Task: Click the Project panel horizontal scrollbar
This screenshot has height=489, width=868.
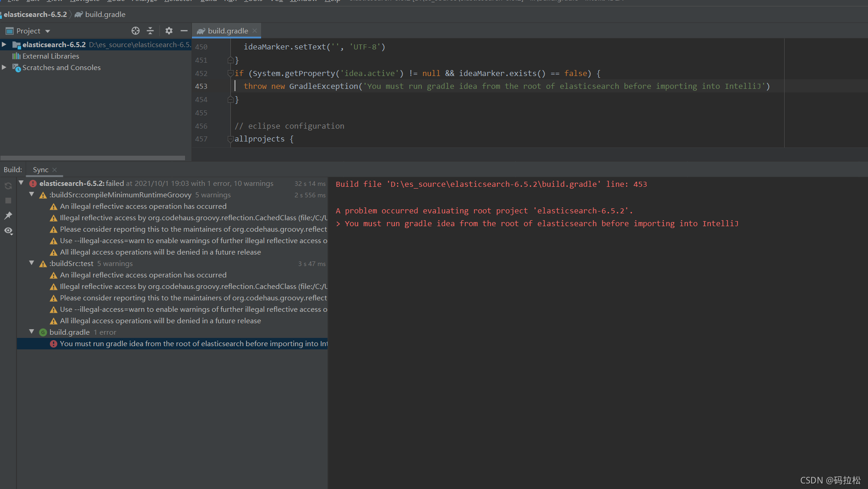Action: pyautogui.click(x=93, y=158)
